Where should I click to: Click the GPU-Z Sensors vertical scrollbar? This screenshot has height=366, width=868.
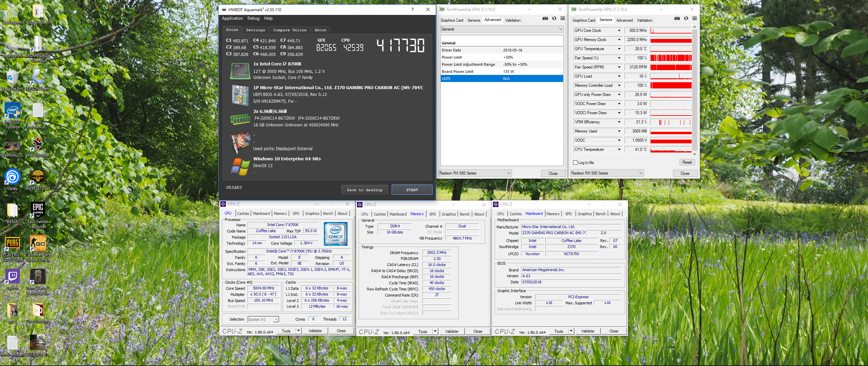694,90
